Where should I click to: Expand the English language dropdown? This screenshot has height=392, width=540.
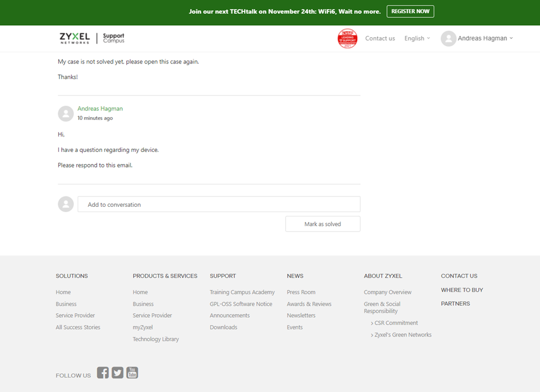(417, 38)
